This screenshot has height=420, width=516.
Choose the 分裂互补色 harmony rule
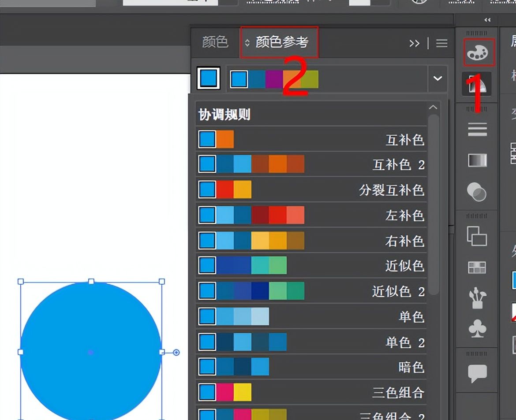311,190
